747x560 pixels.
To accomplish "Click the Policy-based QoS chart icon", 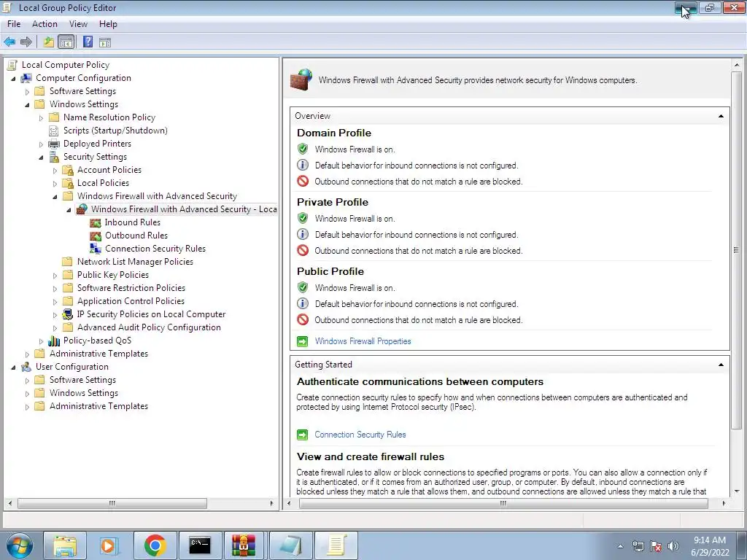I will [x=54, y=341].
